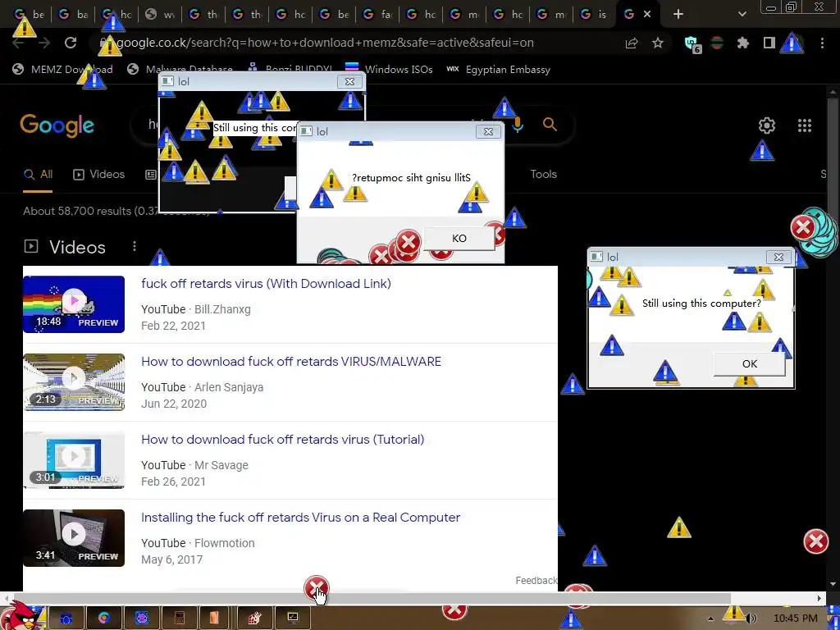This screenshot has width=840, height=630.
Task: Play the 3:41 video thumbnail
Action: (x=74, y=538)
